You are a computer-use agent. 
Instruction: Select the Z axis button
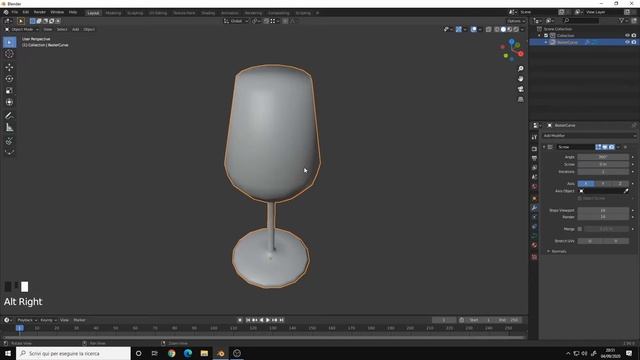620,184
